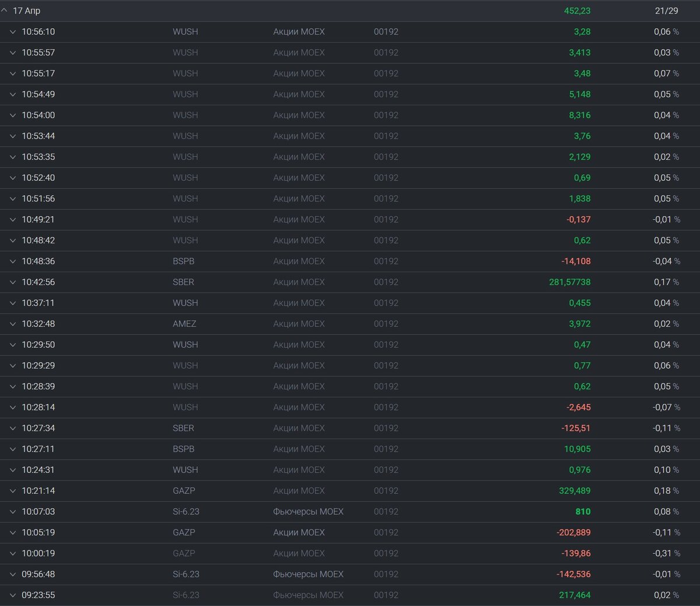Expand the 10:52:40 trade row chevron
The image size is (700, 606).
pyautogui.click(x=13, y=177)
